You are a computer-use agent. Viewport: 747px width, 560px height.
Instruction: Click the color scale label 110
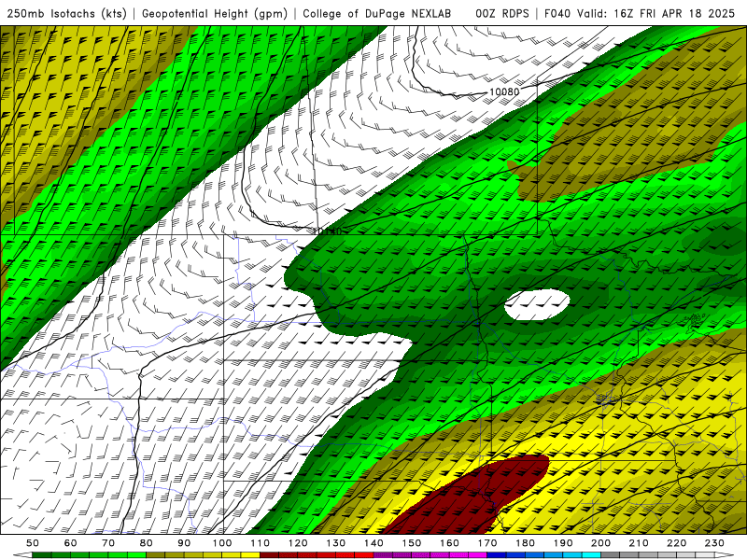pos(261,543)
